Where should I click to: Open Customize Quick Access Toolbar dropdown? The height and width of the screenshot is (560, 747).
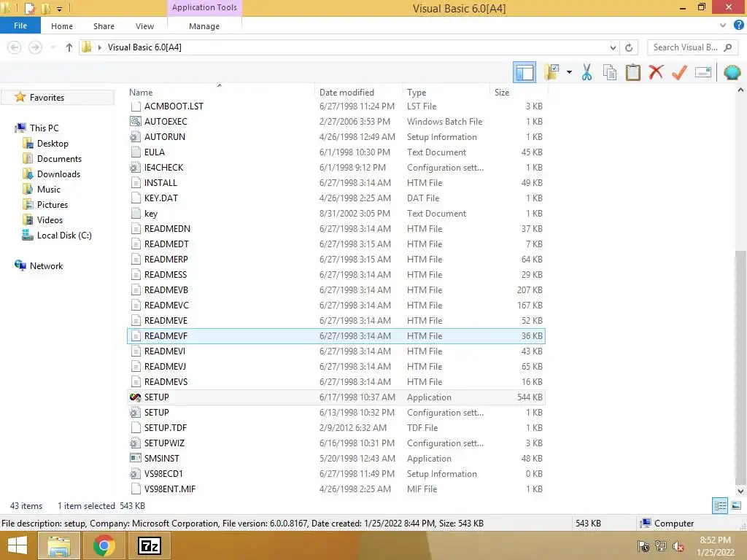pyautogui.click(x=60, y=9)
